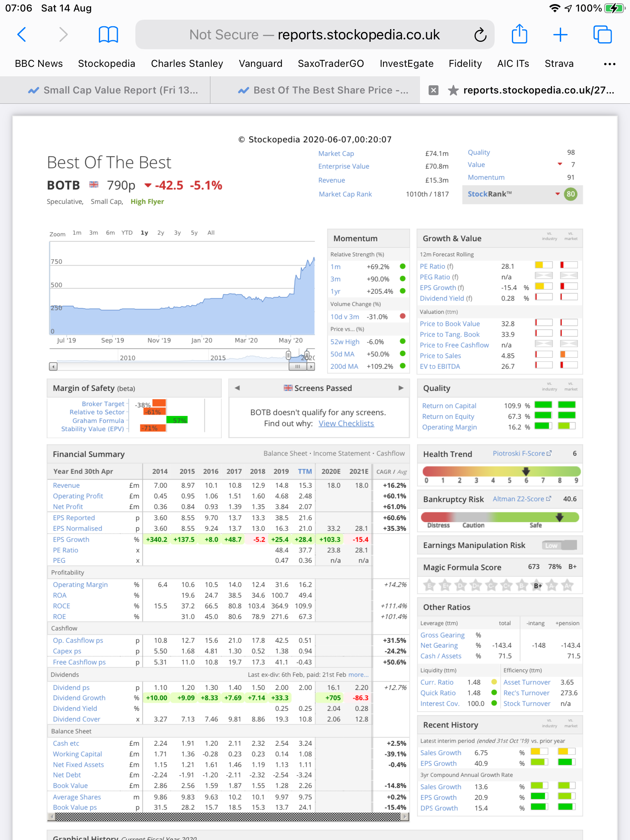Open the Income Statement link

coord(342,453)
